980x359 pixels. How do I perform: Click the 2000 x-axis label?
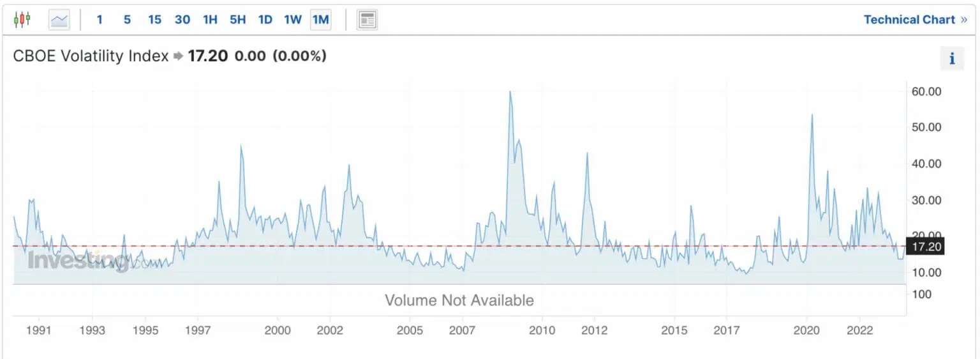(278, 330)
